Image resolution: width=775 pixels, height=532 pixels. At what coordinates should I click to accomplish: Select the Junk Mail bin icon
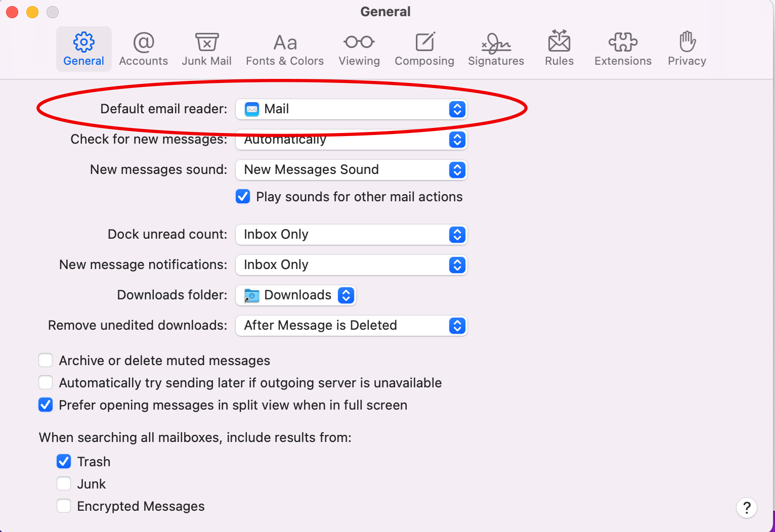(x=207, y=42)
